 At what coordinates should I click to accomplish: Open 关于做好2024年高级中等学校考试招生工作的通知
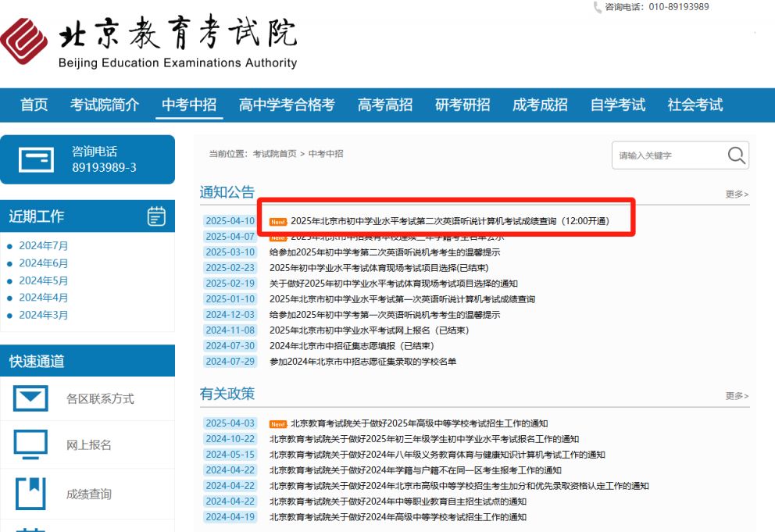(398, 517)
